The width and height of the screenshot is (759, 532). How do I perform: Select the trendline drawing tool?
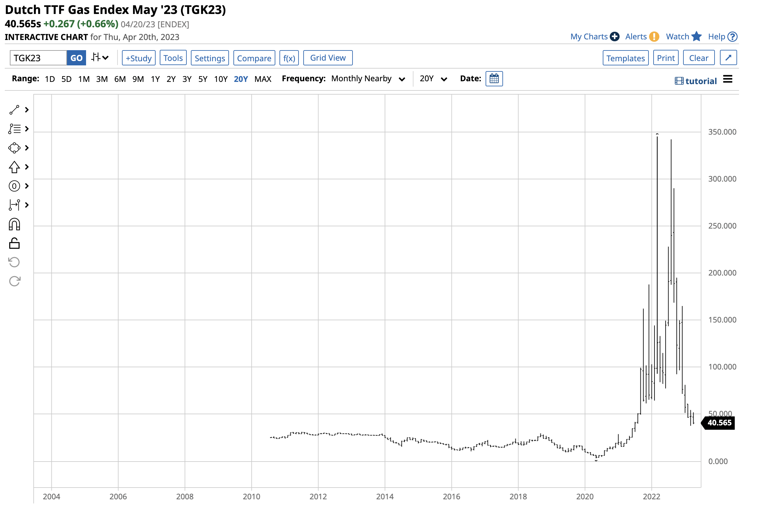click(14, 110)
